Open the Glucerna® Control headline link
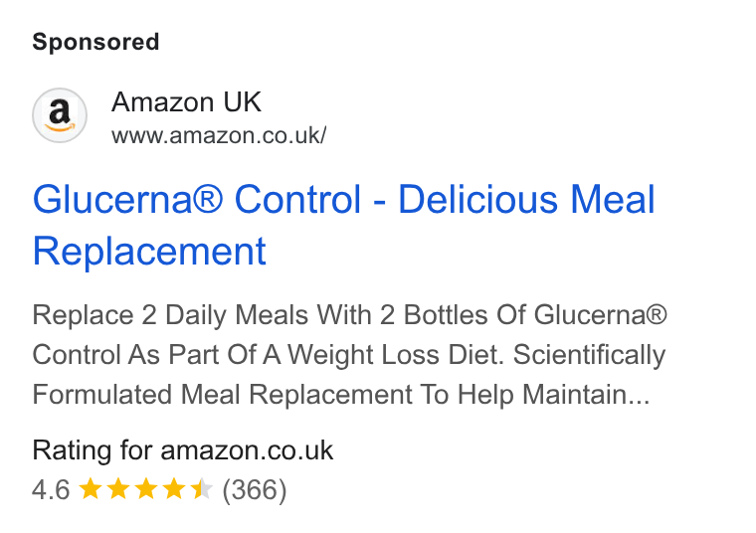Screen dimensions: 756x533 pyautogui.click(x=343, y=225)
